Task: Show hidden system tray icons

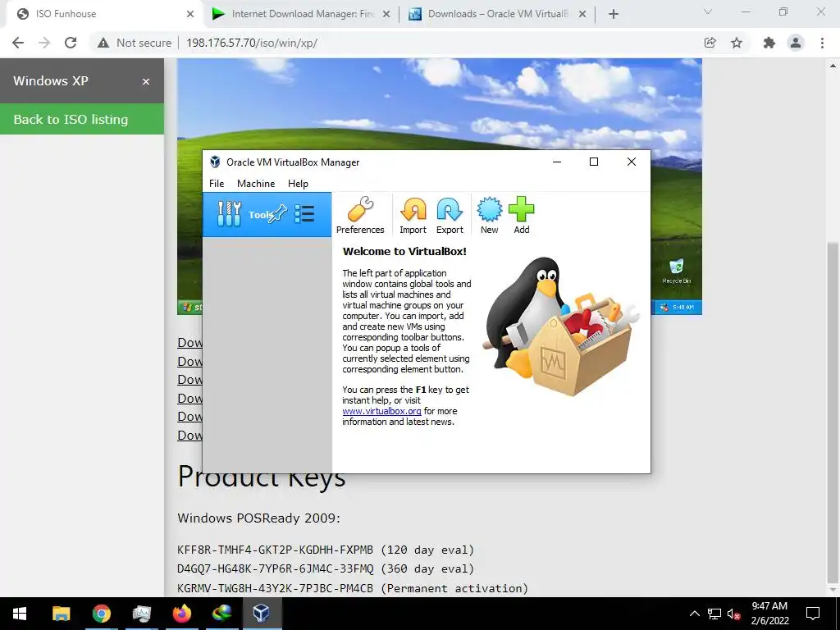Action: 694,614
